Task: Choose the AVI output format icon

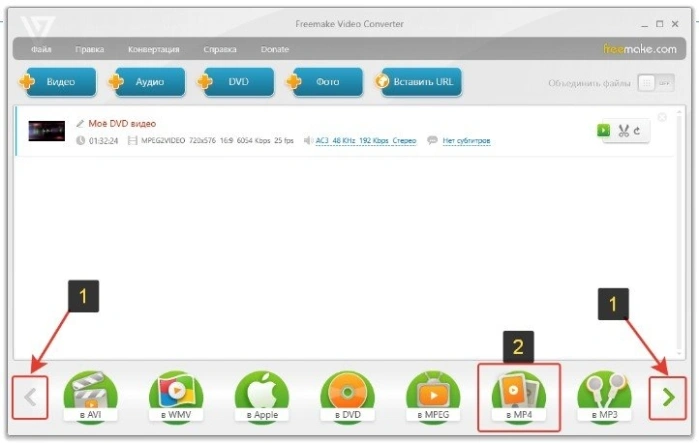Action: [x=90, y=397]
